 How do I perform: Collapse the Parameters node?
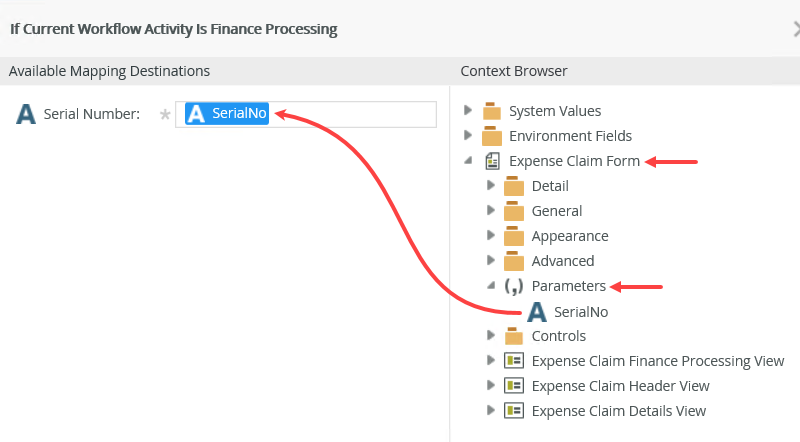490,286
